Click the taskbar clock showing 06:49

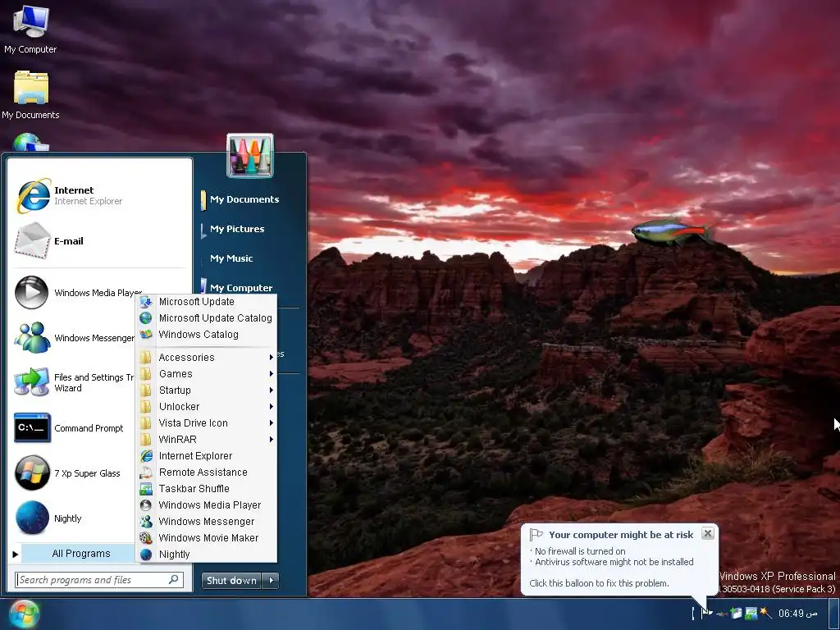pyautogui.click(x=797, y=614)
